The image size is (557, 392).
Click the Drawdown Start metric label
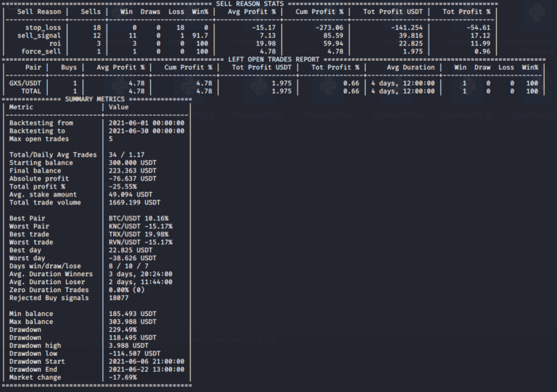coord(39,361)
